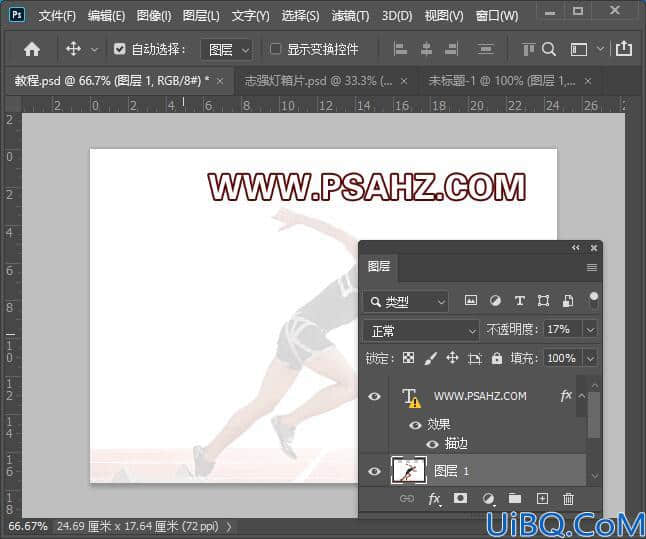This screenshot has height=539, width=646.
Task: Click the align left edges icon
Action: [x=400, y=49]
